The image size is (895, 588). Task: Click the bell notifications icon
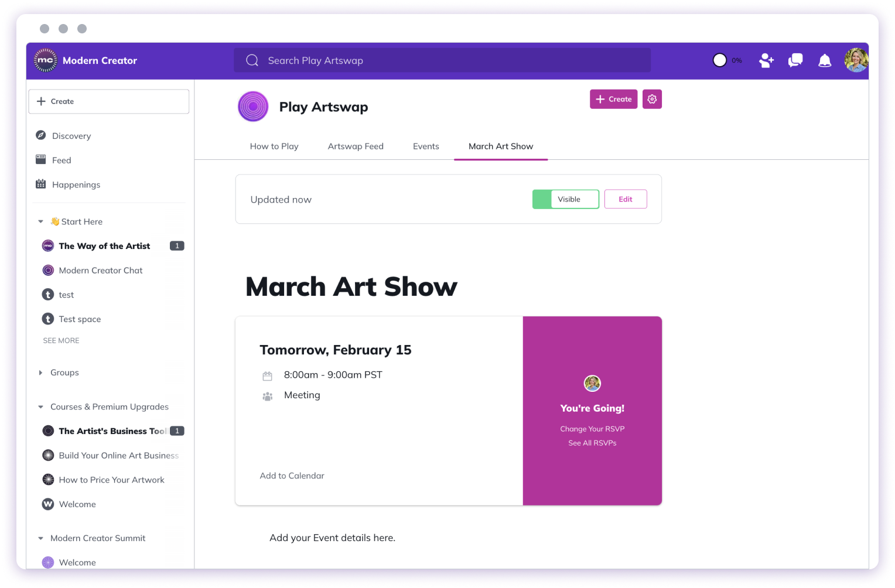point(824,60)
